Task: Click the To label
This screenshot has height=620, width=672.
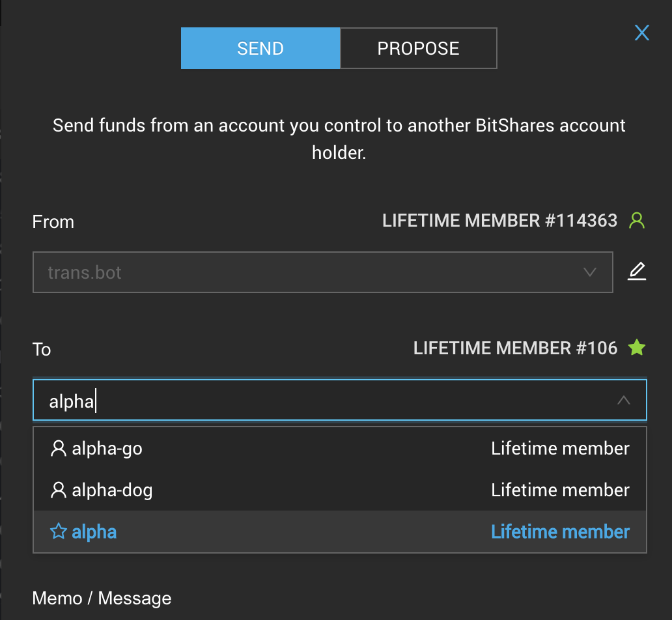Action: pos(42,350)
